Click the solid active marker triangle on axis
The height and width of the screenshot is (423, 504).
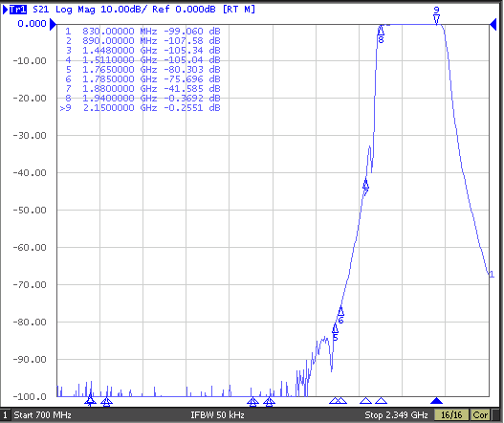(x=436, y=400)
